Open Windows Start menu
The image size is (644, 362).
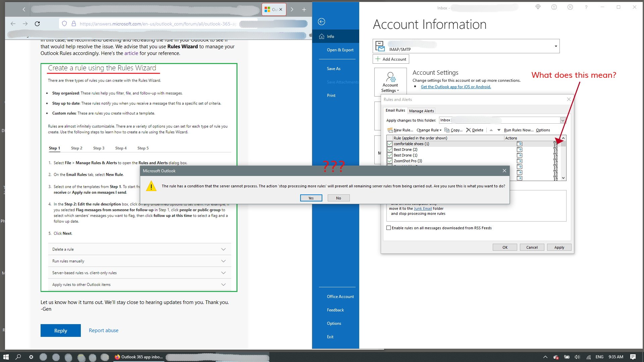coord(6,357)
